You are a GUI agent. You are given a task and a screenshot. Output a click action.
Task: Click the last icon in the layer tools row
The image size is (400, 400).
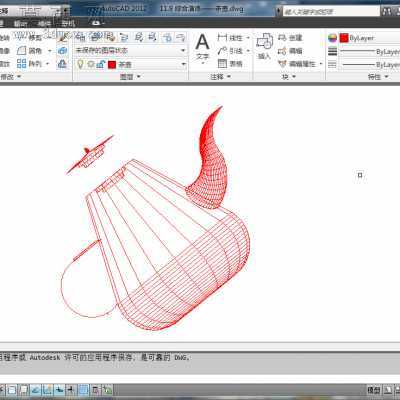coord(180,37)
